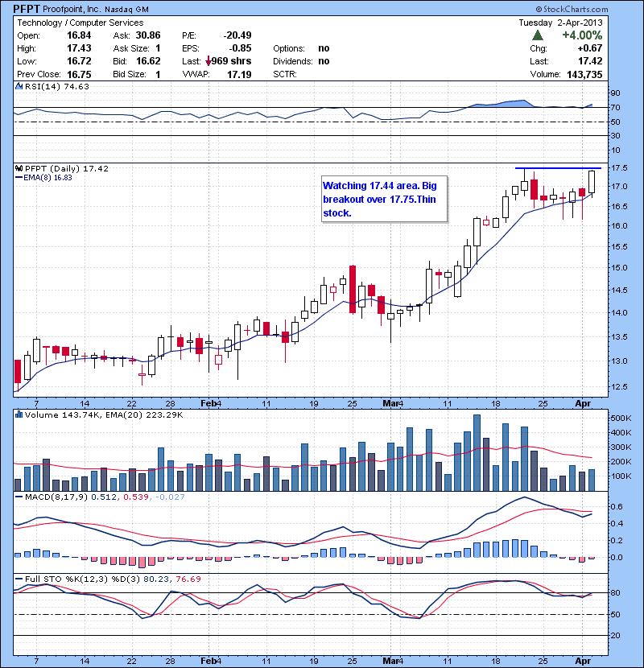The height and width of the screenshot is (668, 644).
Task: Click the 'Apr' label on bottom date axis
Action: (x=583, y=662)
